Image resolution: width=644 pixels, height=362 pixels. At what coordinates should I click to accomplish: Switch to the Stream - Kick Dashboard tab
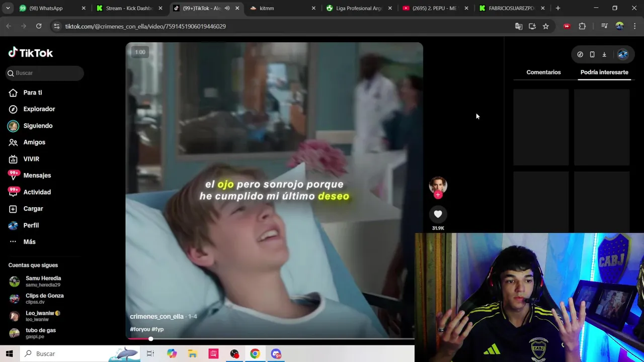[x=128, y=8]
